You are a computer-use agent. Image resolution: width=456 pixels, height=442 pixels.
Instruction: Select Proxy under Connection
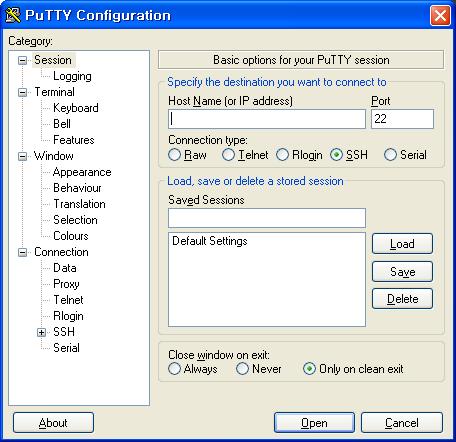pos(66,284)
